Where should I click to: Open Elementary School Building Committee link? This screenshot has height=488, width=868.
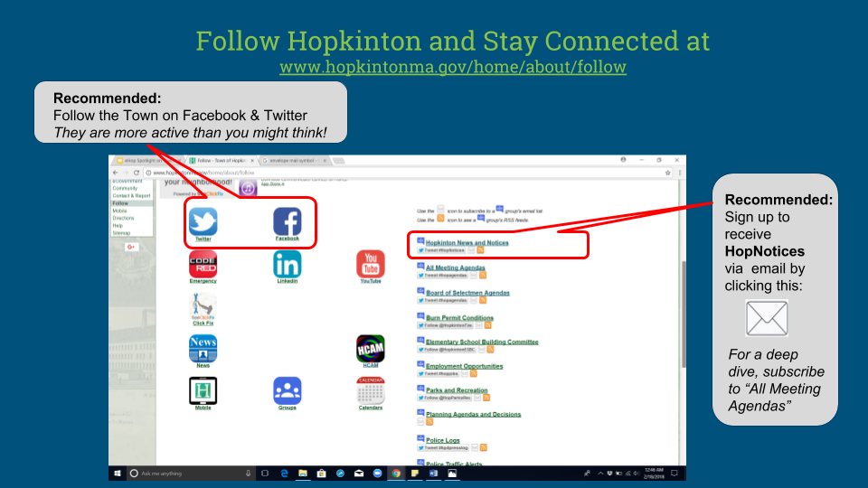point(482,342)
